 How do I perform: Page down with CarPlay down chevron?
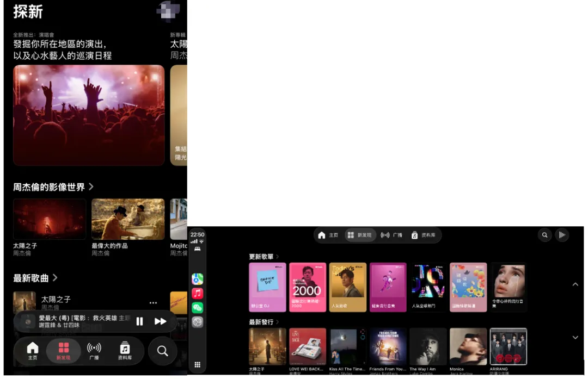[x=575, y=338]
